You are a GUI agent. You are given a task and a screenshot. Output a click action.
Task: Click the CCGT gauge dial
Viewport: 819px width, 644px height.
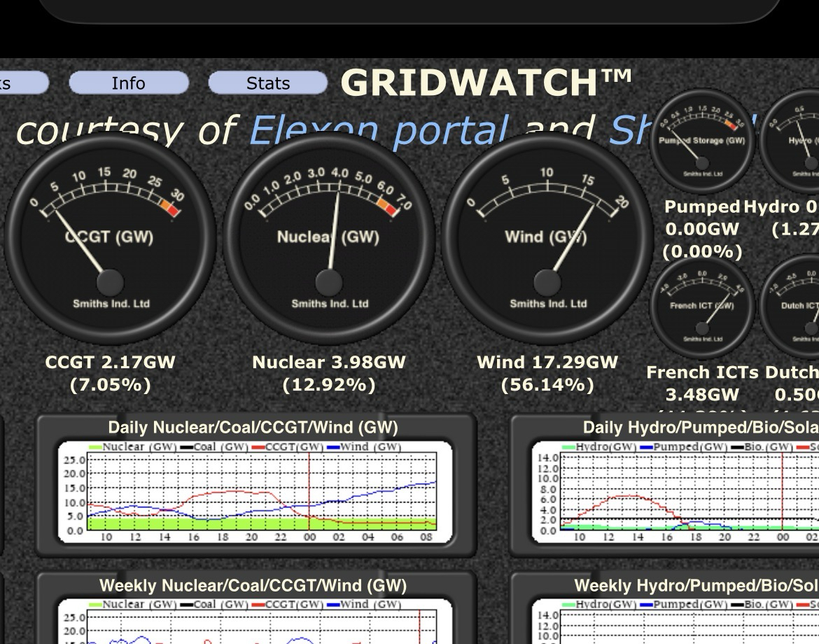[109, 239]
